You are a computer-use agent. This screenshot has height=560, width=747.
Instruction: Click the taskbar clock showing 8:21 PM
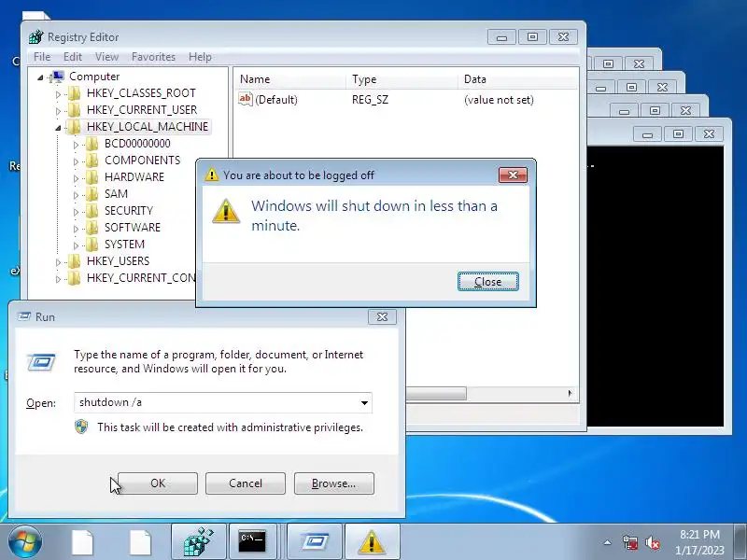coord(699,542)
